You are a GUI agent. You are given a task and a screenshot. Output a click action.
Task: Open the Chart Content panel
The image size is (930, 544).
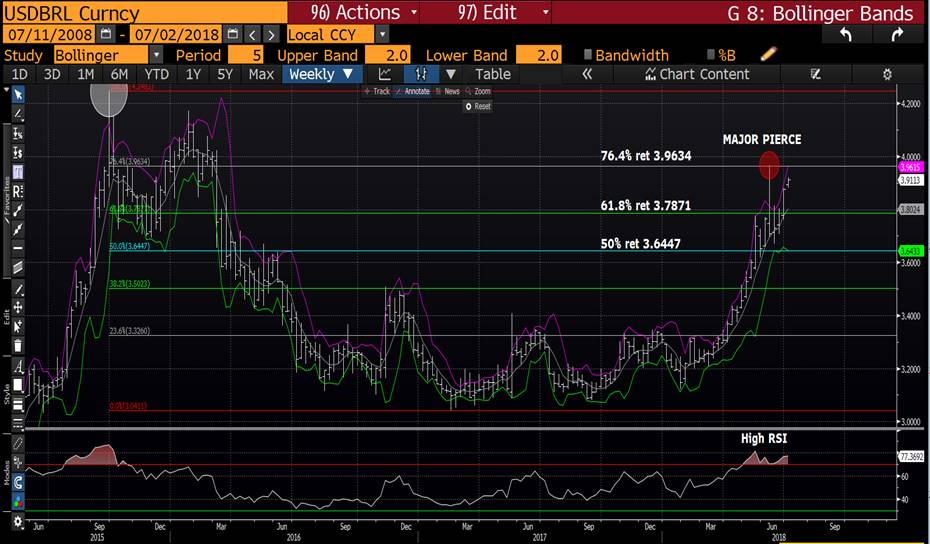[x=696, y=74]
